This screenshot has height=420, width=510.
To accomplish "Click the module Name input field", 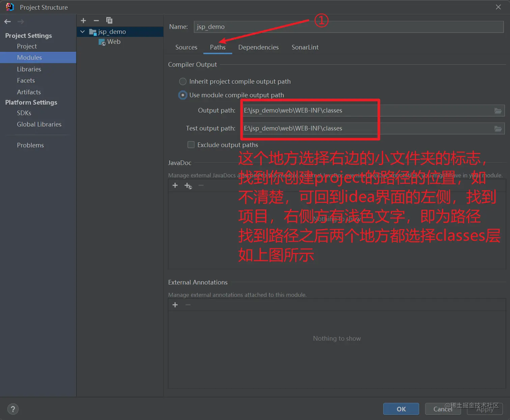I will click(348, 27).
